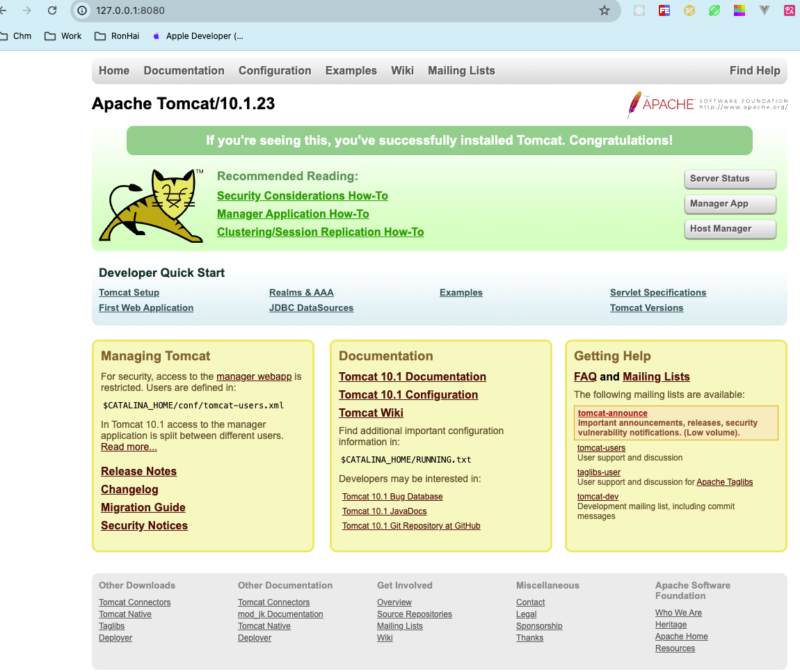
Task: Open Examples link in Developer Quick Start
Action: 461,292
